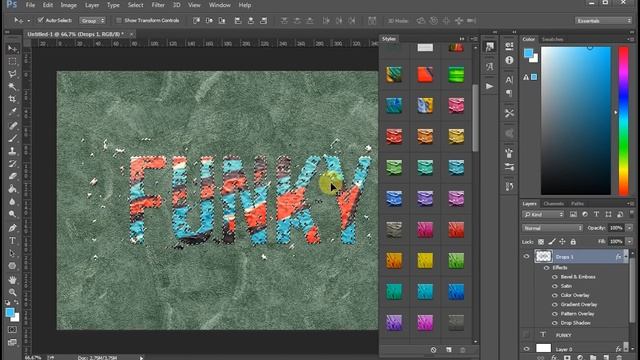This screenshot has width=640, height=360.
Task: Enable Show Transform Controls checkbox
Action: 119,20
